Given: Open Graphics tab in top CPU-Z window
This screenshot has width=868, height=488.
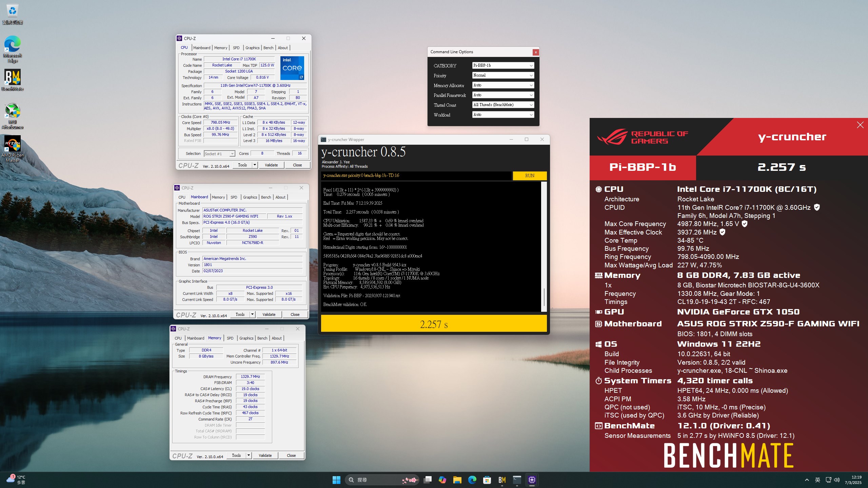Looking at the screenshot, I should [x=253, y=48].
